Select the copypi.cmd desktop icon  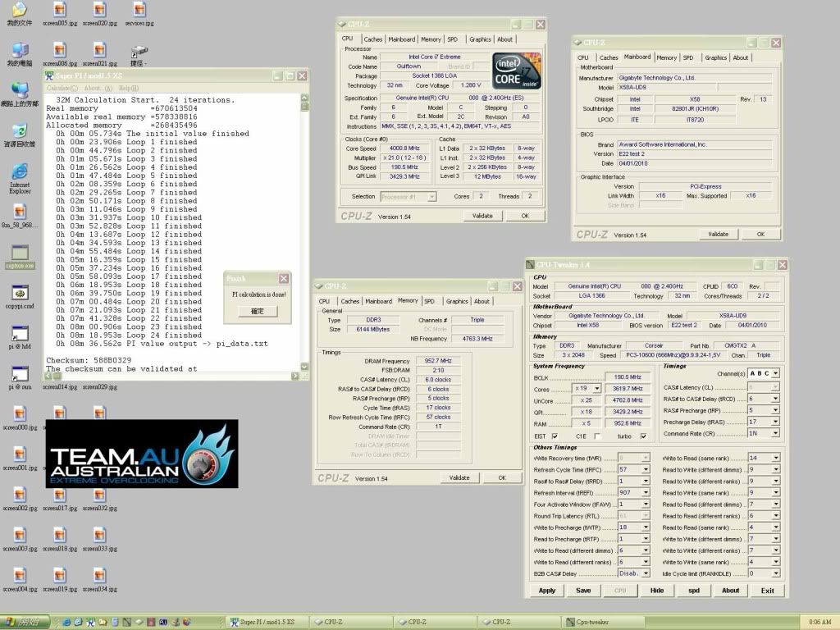pyautogui.click(x=20, y=297)
